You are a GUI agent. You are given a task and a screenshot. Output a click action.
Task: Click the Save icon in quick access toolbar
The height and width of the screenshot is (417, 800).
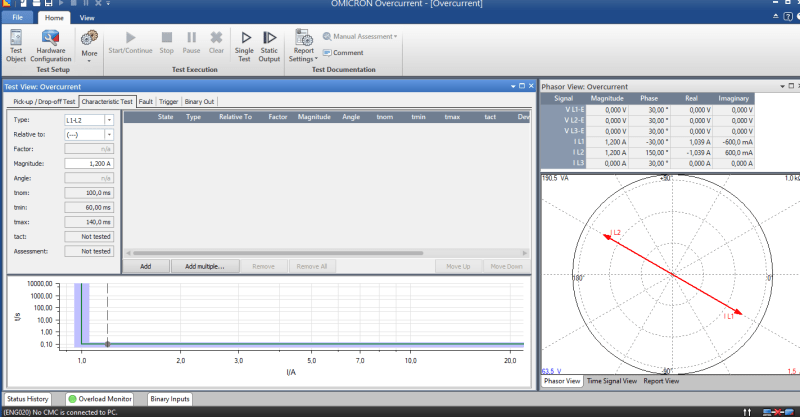pyautogui.click(x=48, y=3)
